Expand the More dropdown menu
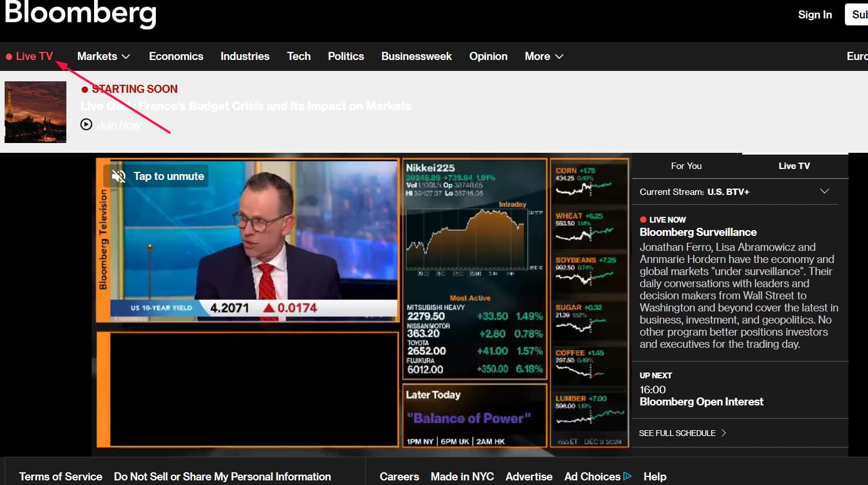 tap(544, 56)
